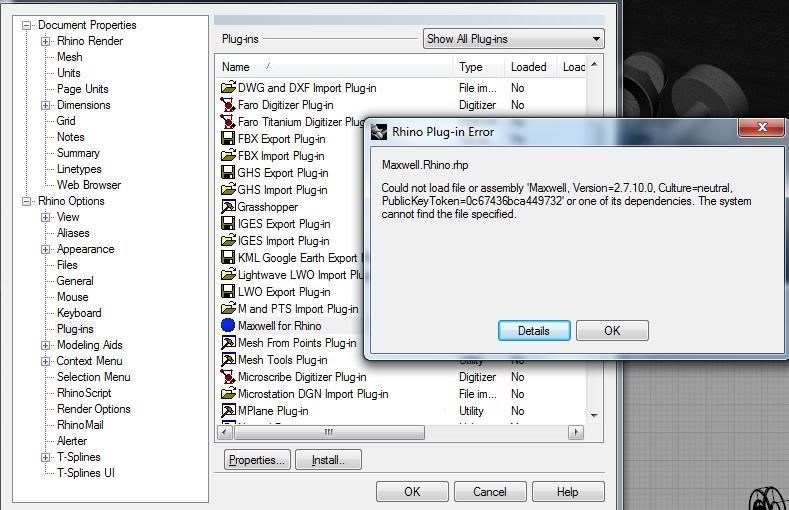Click the list scroll-down arrow
789x510 pixels.
point(594,415)
